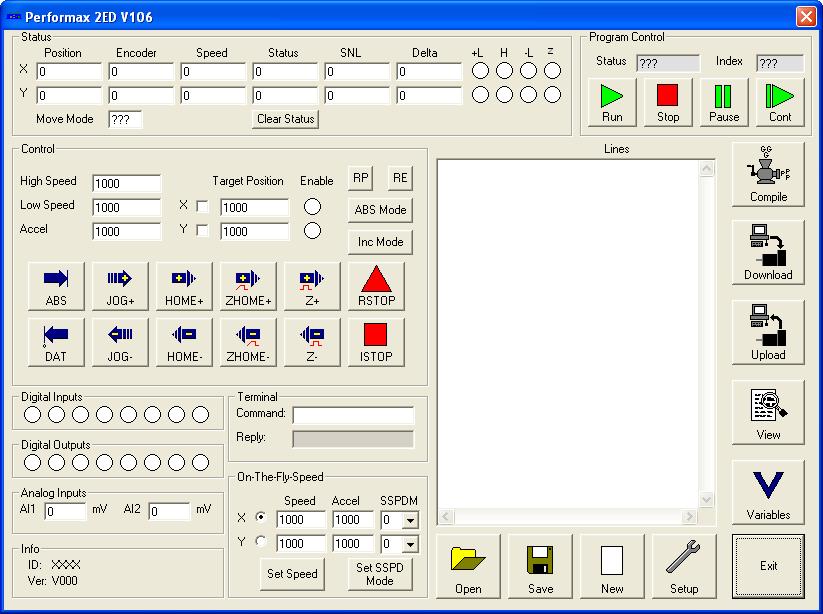Viewport: 823px width, 614px height.
Task: Pause the program
Action: click(724, 103)
